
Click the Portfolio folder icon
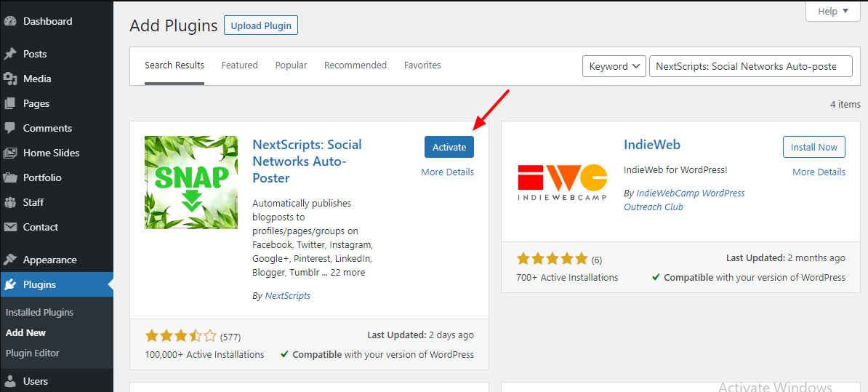(10, 177)
